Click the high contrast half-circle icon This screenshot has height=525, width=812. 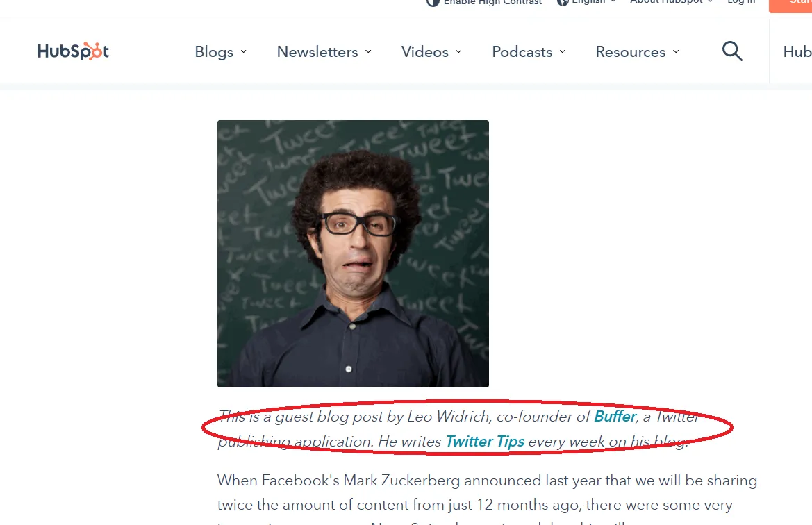click(x=433, y=2)
